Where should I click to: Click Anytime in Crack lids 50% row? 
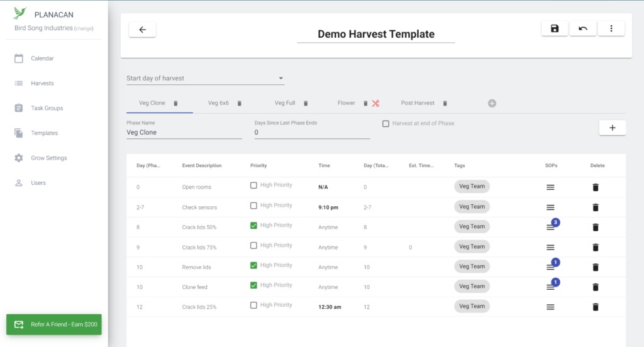(x=328, y=227)
